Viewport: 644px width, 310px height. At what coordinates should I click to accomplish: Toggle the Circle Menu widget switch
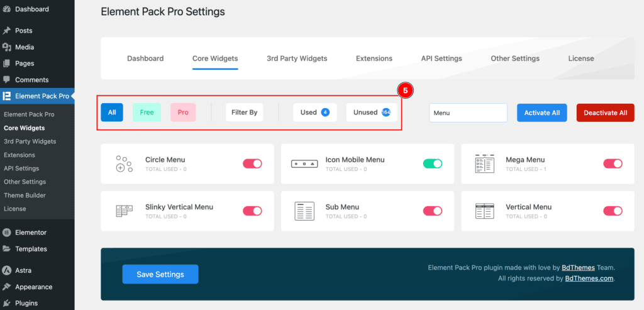pyautogui.click(x=252, y=164)
